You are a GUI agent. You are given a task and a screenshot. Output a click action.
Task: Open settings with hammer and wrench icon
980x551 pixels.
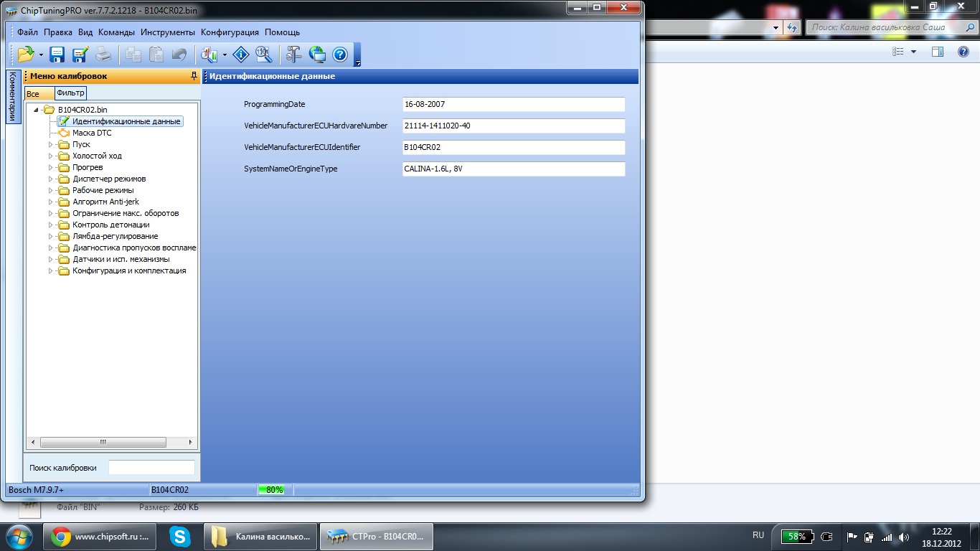point(294,54)
